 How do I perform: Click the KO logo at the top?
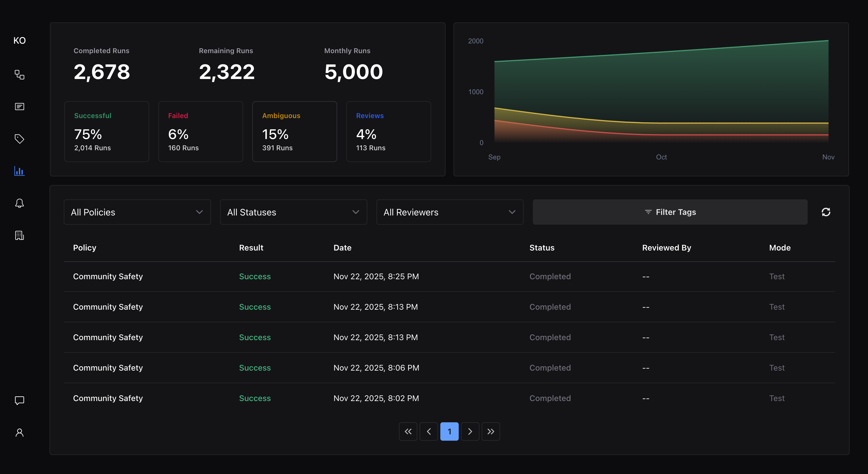19,41
